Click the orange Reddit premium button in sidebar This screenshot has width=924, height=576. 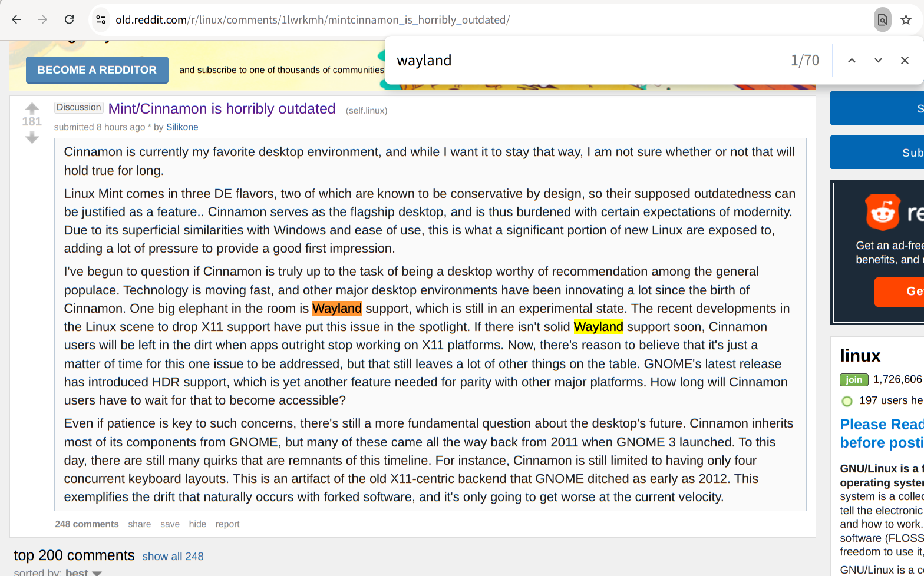(899, 292)
